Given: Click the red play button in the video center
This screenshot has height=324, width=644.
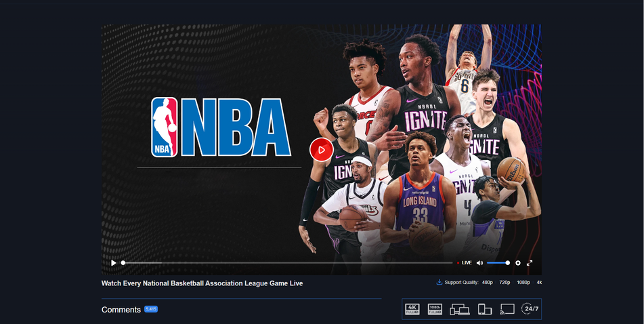Looking at the screenshot, I should tap(322, 150).
